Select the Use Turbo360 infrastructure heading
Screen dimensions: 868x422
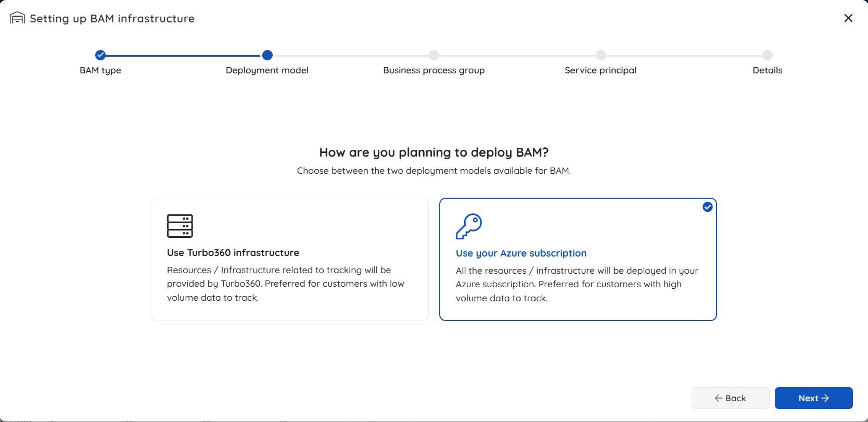233,252
